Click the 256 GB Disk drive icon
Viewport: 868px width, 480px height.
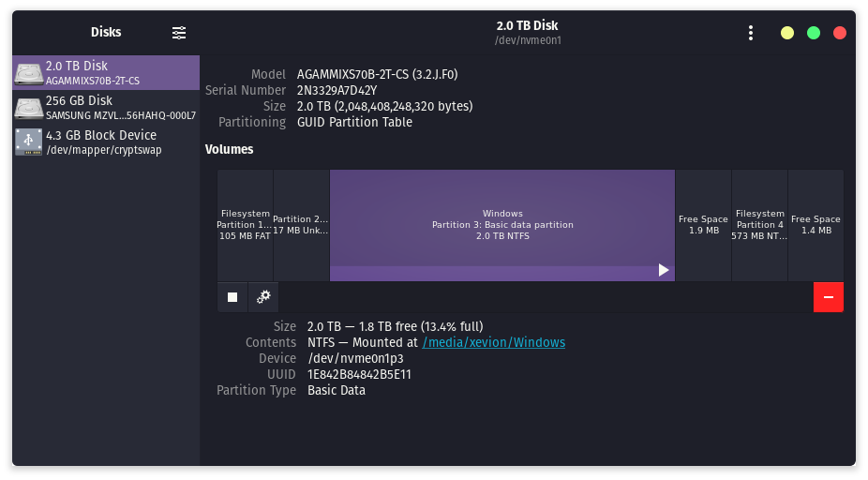28,108
